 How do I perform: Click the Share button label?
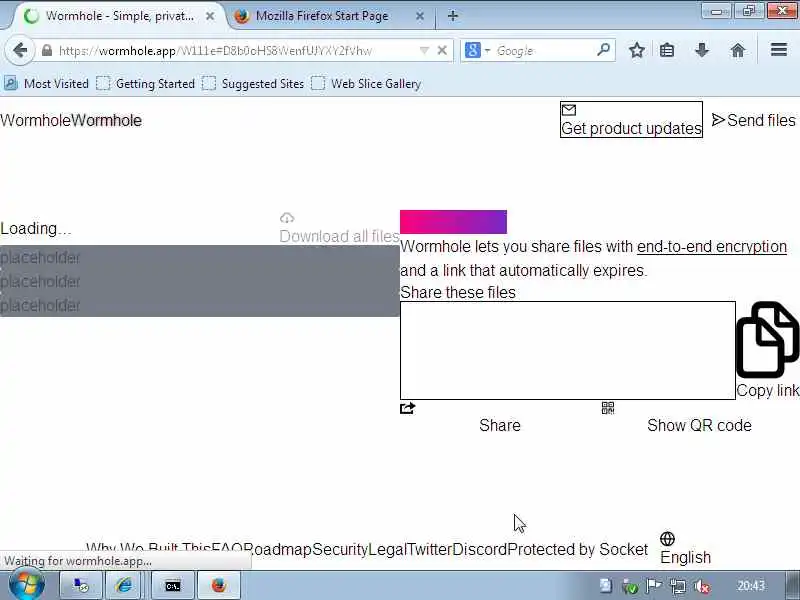(x=500, y=426)
